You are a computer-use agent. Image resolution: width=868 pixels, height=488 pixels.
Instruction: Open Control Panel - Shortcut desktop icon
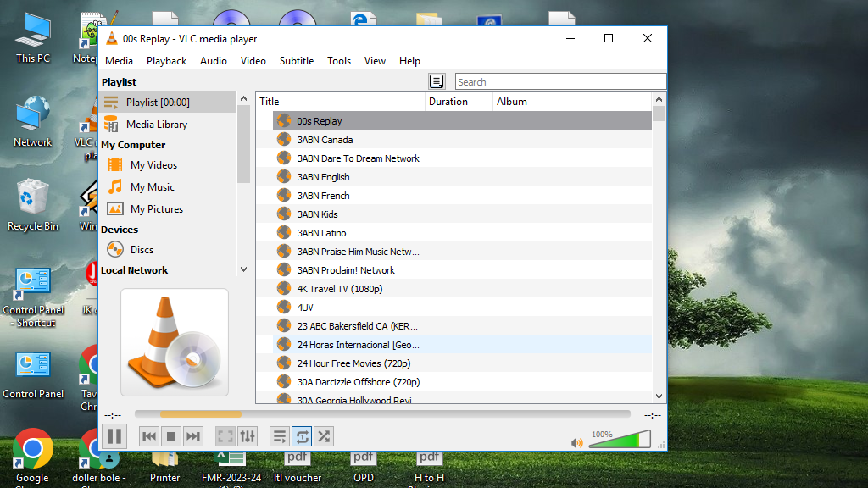pos(33,297)
